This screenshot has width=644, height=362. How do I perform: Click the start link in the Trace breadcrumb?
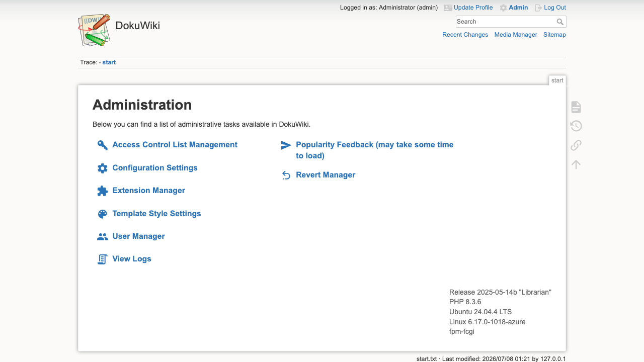(109, 62)
